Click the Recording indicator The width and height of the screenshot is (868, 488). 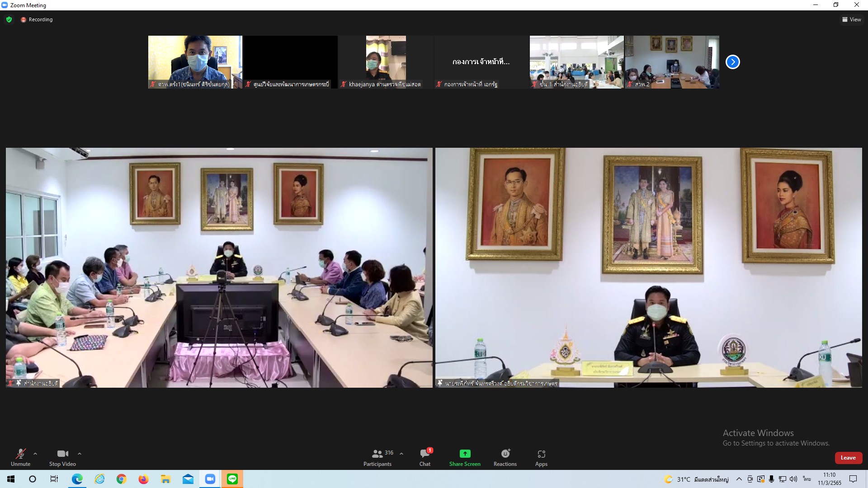click(37, 19)
